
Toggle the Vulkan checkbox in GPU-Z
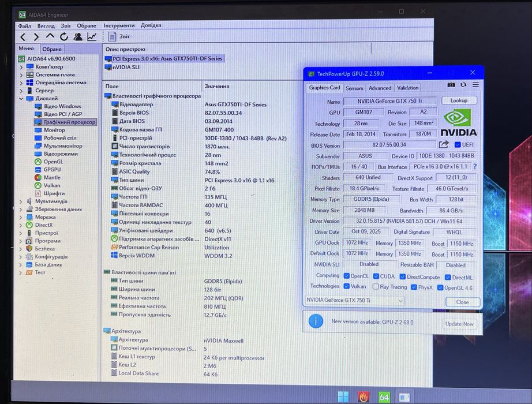[x=346, y=286]
